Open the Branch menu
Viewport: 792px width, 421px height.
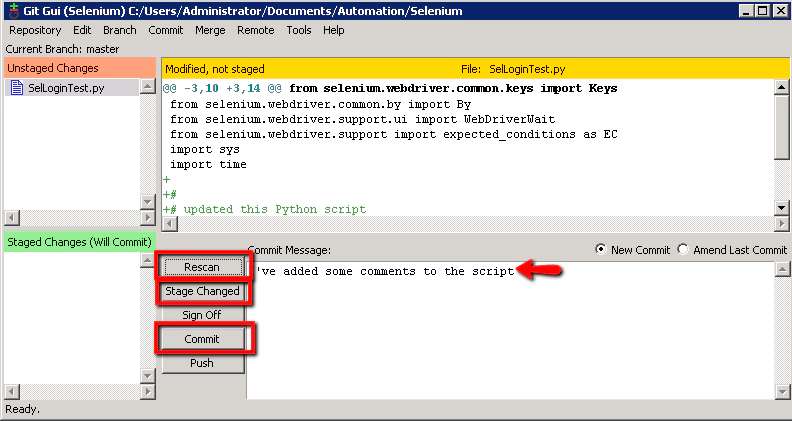[x=120, y=30]
